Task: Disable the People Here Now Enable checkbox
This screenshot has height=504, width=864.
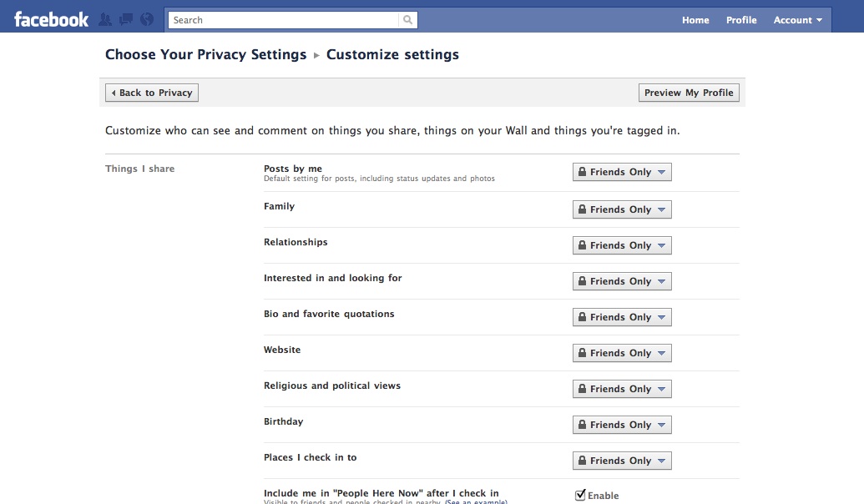Action: (580, 495)
